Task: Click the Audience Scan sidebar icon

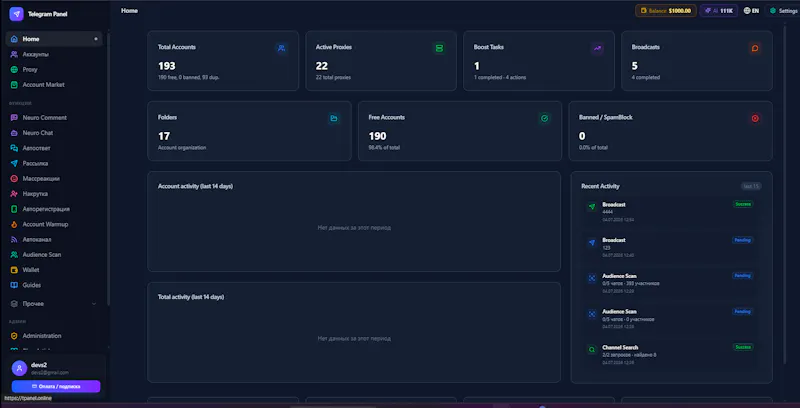Action: tap(14, 254)
